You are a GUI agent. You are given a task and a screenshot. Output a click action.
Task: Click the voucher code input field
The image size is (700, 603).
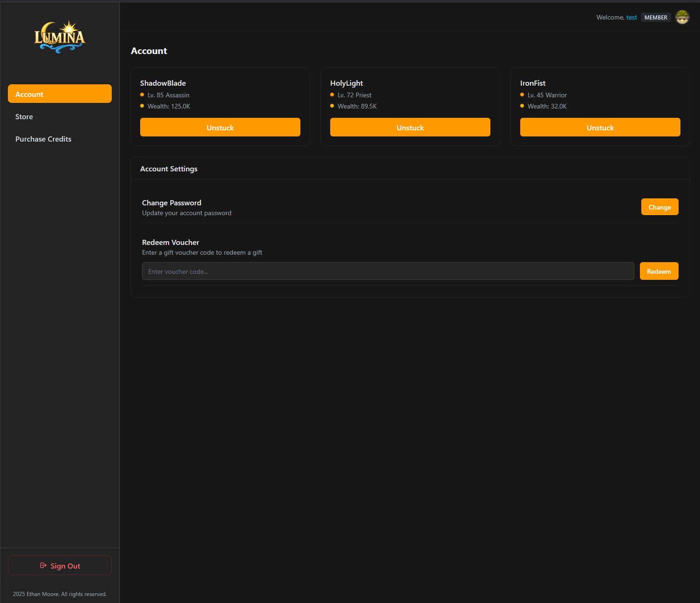387,271
